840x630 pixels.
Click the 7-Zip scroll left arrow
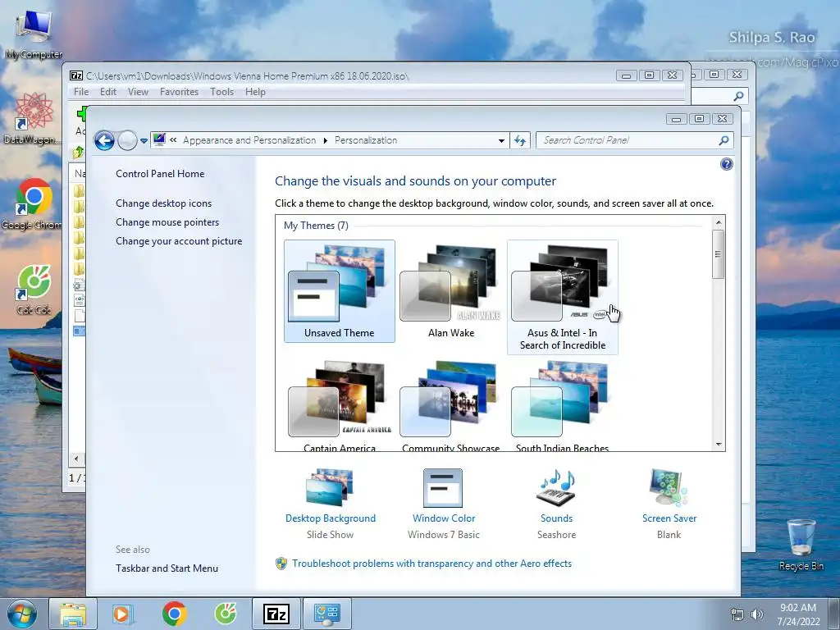click(76, 459)
